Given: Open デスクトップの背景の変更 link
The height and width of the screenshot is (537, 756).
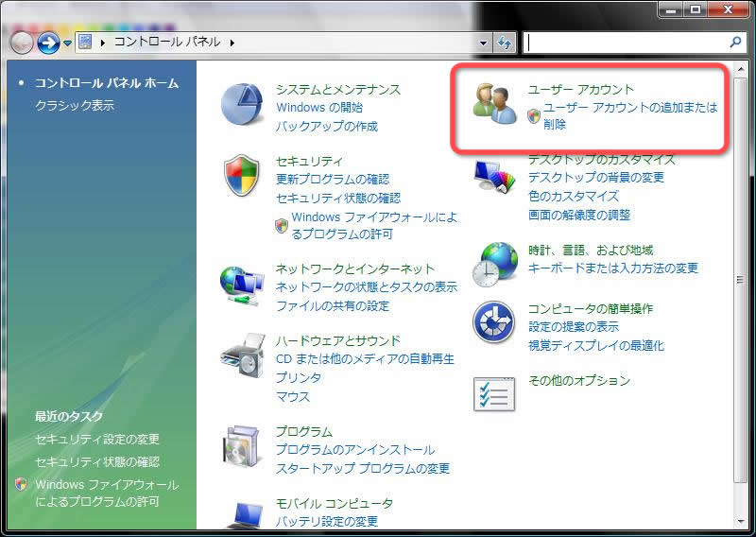Looking at the screenshot, I should point(596,178).
